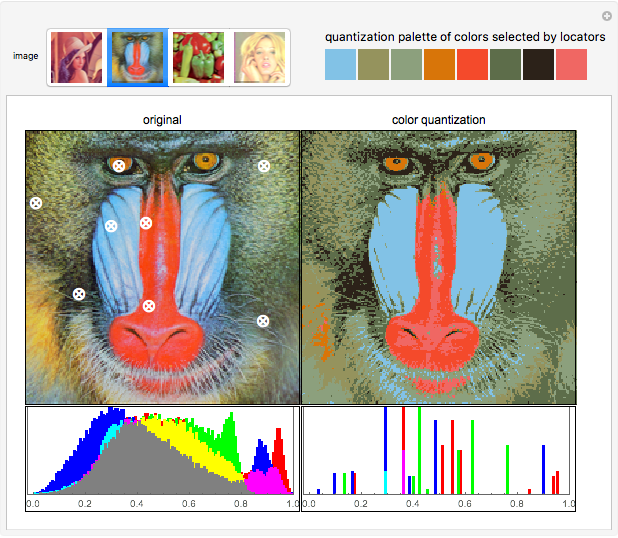Click the color quantization result image

click(438, 267)
